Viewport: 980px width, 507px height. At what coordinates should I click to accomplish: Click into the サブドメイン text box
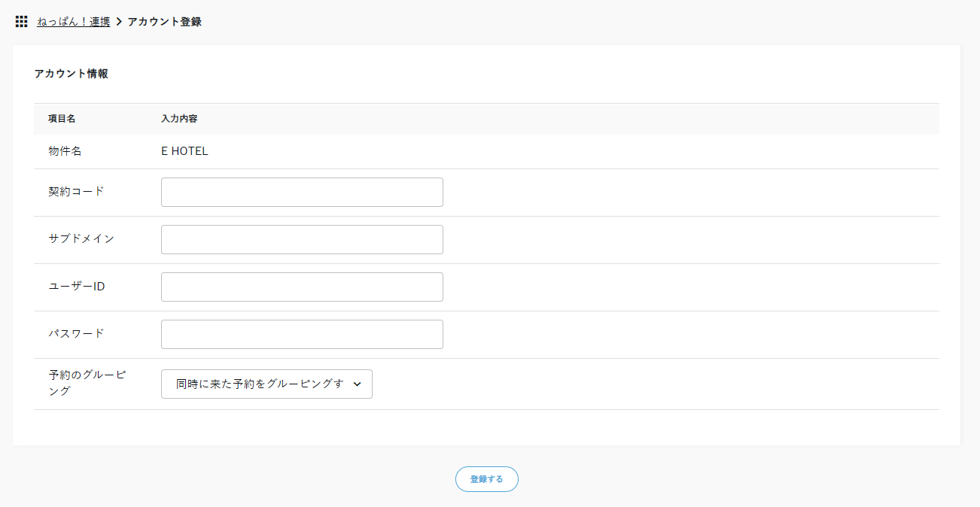pos(302,239)
